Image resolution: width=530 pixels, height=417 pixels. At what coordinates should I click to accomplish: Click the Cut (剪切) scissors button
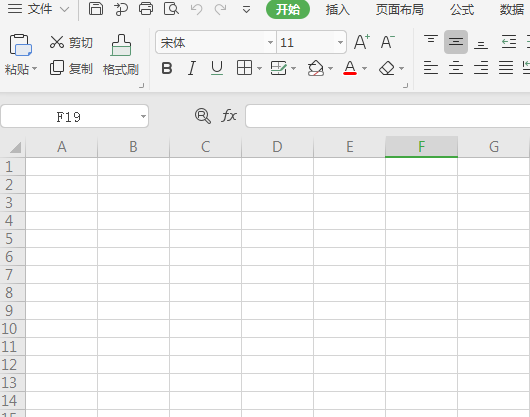71,43
